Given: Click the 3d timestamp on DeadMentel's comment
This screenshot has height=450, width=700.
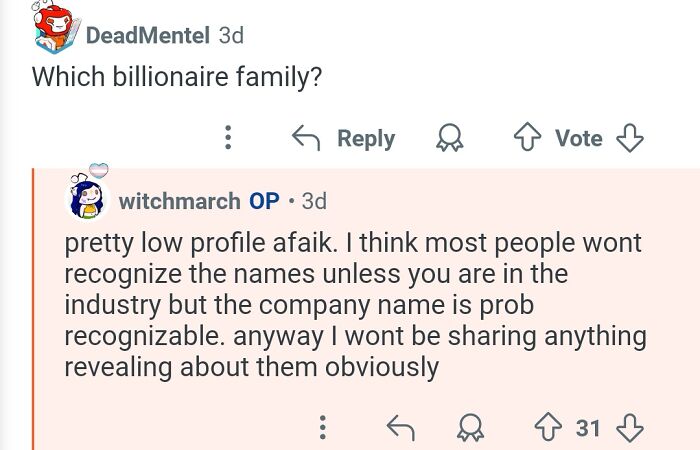Looking at the screenshot, I should 231,35.
